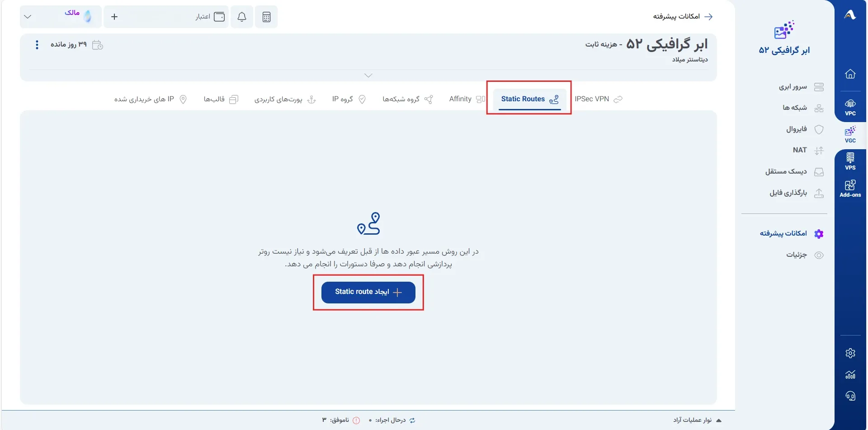Click the plus icon to add credit
The width and height of the screenshot is (868, 430).
pos(114,17)
